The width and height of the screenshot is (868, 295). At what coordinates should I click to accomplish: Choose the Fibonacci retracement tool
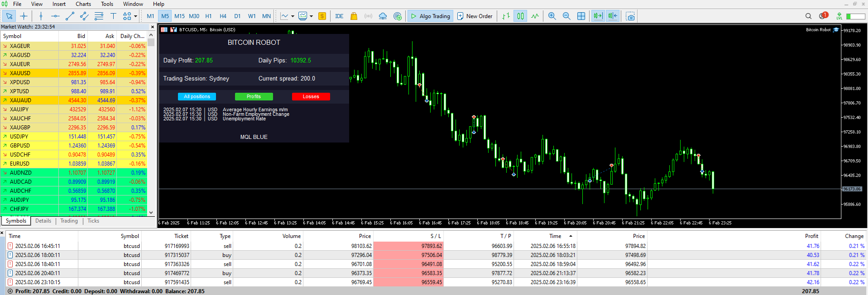99,16
